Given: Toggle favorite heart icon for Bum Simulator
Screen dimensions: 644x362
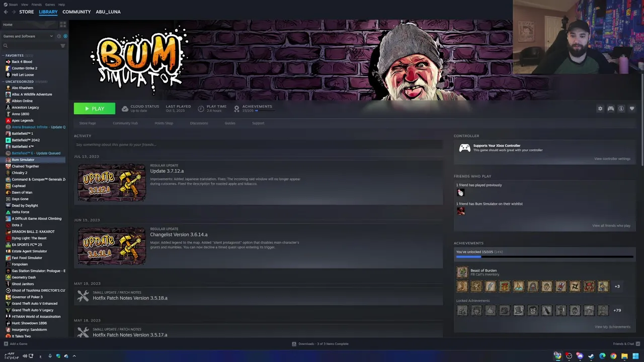Looking at the screenshot, I should pyautogui.click(x=632, y=109).
